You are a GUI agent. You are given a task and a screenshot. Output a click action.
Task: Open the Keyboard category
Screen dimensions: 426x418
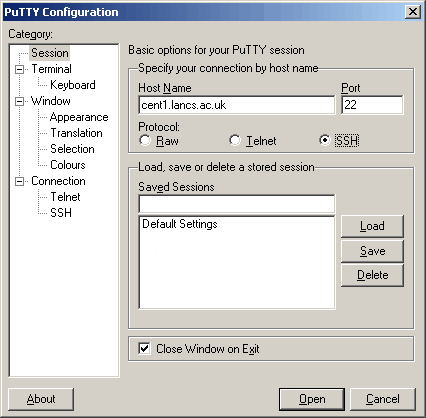[x=73, y=85]
